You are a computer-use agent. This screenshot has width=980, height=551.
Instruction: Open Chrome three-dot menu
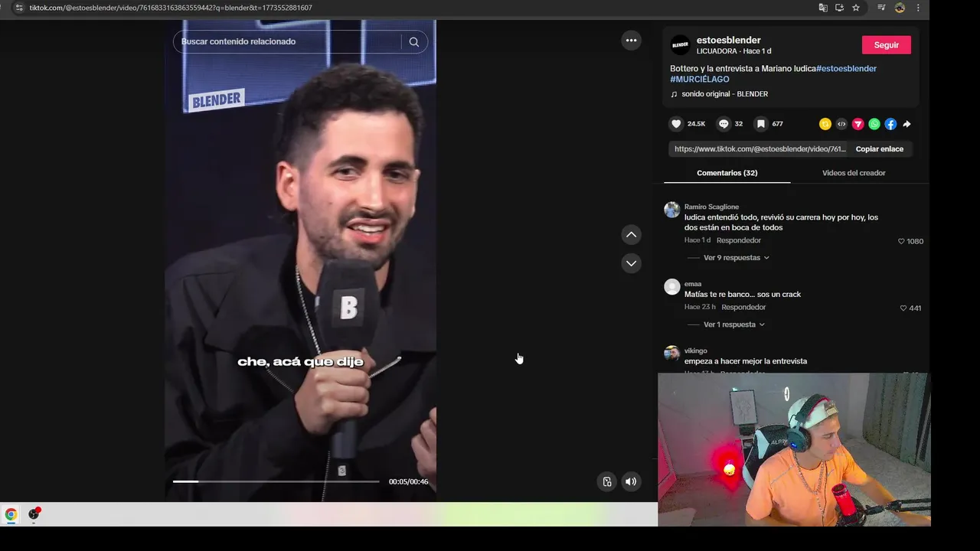coord(918,8)
